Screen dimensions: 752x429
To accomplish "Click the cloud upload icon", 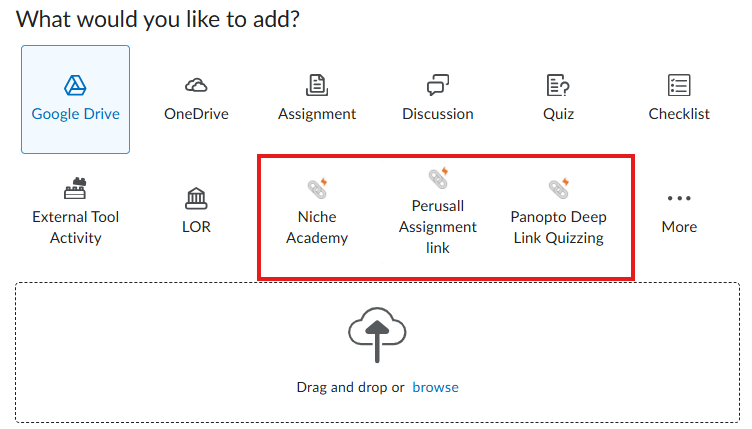I will 377,335.
